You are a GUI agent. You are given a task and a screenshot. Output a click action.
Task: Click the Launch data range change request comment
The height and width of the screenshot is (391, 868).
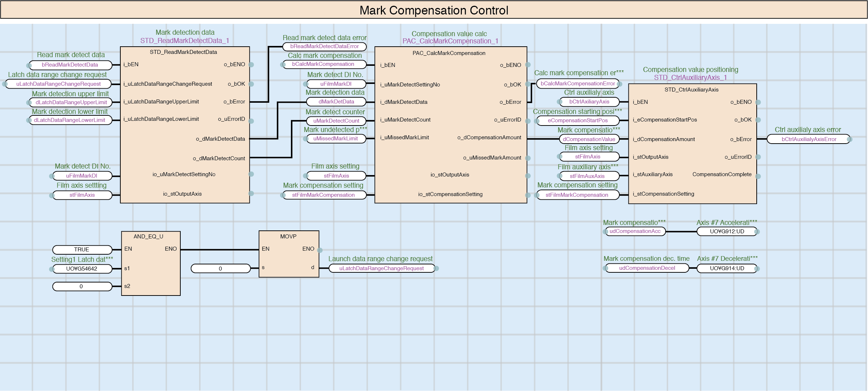point(380,259)
